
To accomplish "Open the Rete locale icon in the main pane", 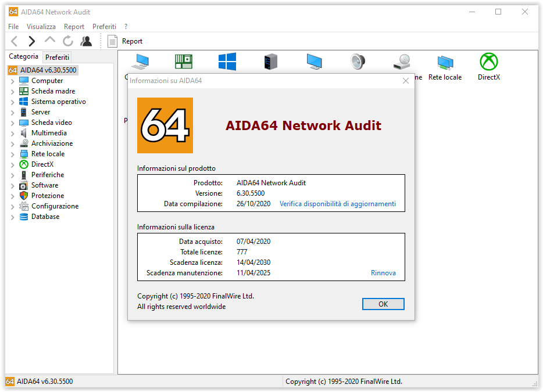I will point(445,62).
